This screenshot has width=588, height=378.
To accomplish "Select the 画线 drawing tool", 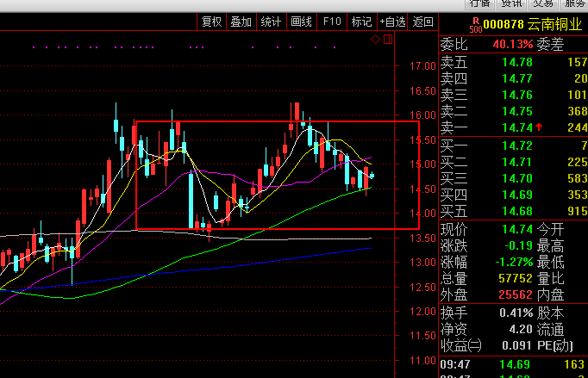I will [x=301, y=22].
